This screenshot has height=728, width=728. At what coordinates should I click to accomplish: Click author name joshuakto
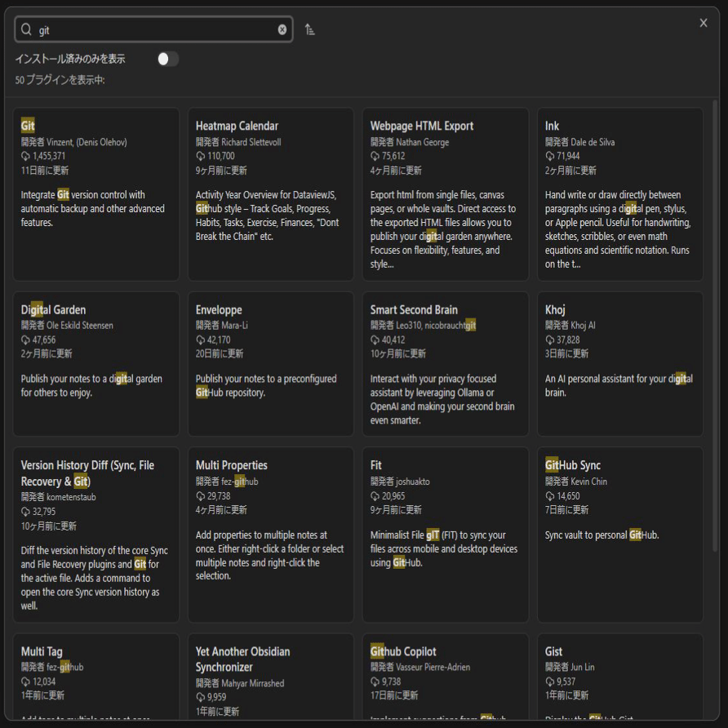(x=413, y=482)
